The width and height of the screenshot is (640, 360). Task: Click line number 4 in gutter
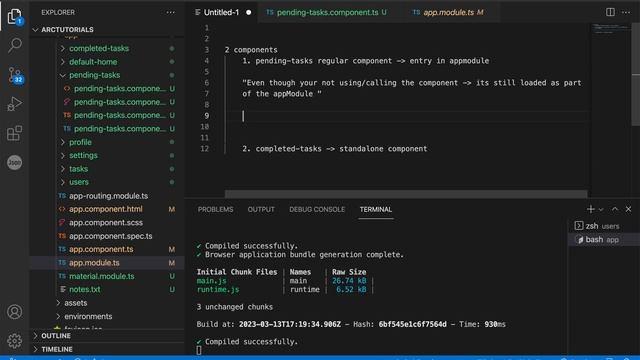pyautogui.click(x=207, y=61)
